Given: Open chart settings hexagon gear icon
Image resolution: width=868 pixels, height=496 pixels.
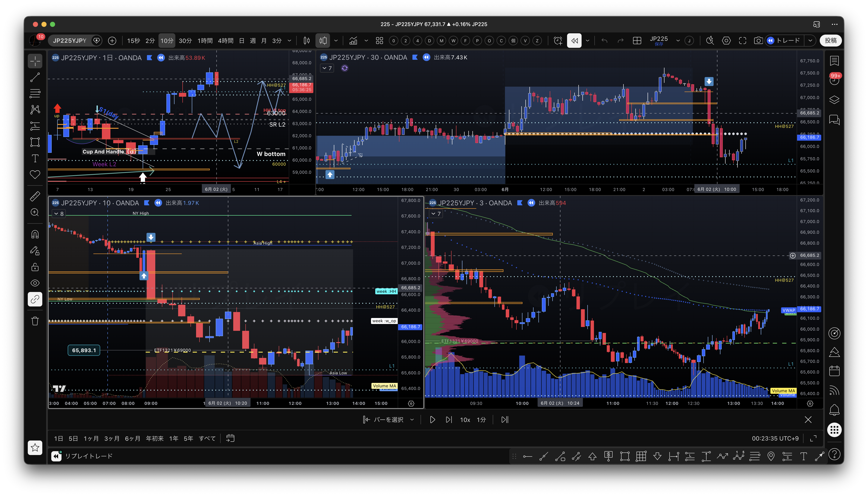Looking at the screenshot, I should pyautogui.click(x=726, y=41).
